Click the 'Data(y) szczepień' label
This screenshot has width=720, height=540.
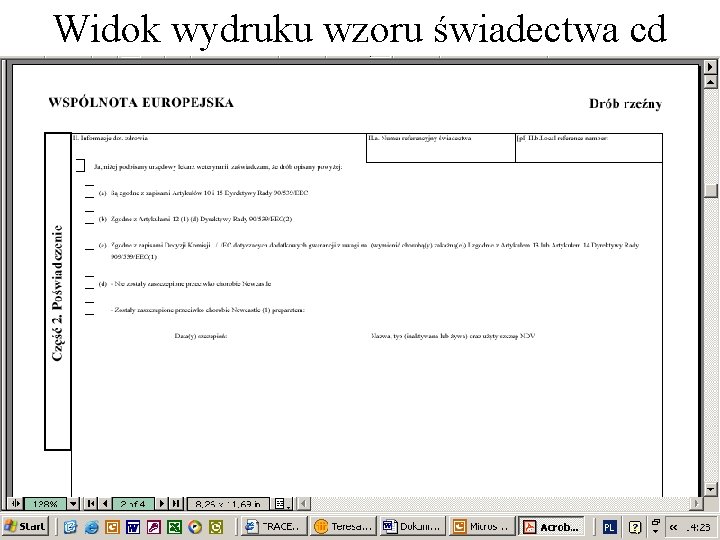coord(201,336)
